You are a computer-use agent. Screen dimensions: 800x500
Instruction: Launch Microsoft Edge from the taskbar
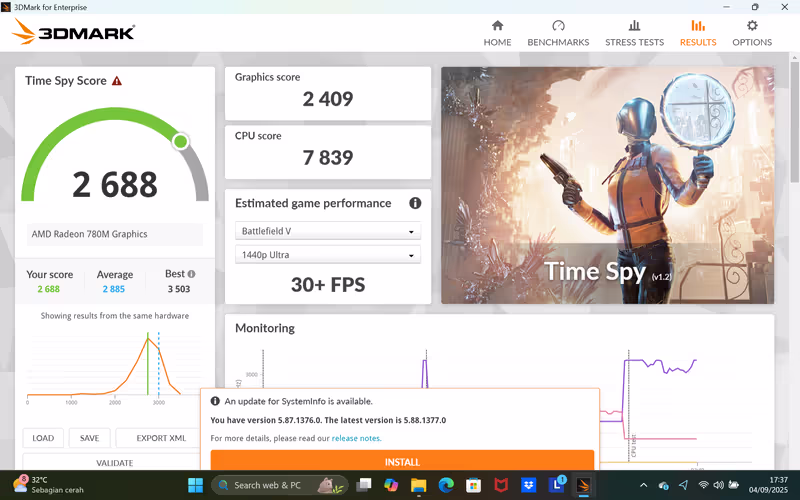coord(446,485)
